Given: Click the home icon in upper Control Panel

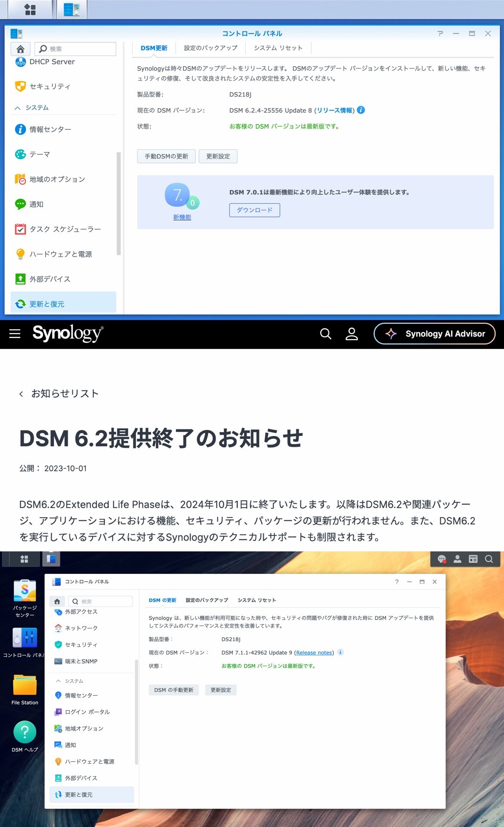Looking at the screenshot, I should click(20, 49).
